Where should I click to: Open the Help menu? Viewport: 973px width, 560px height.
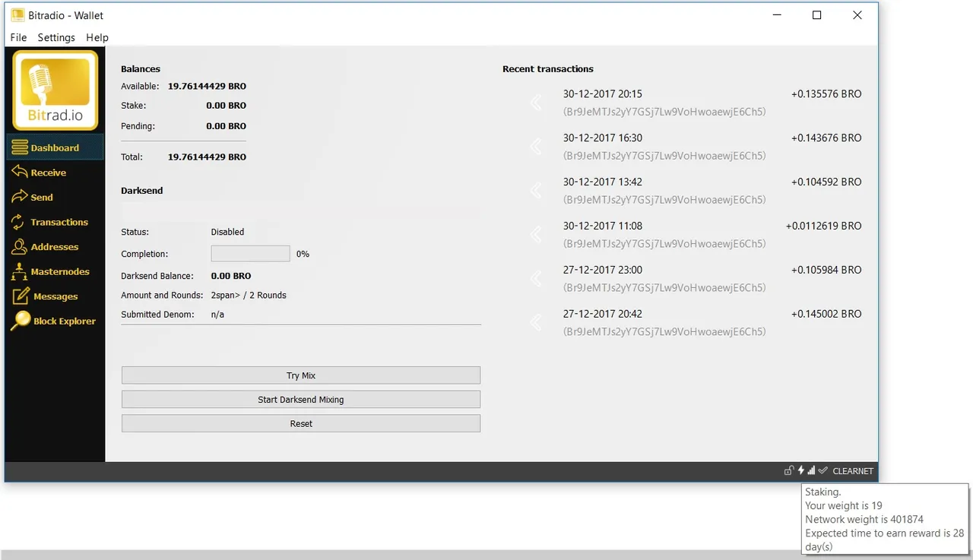coord(97,37)
